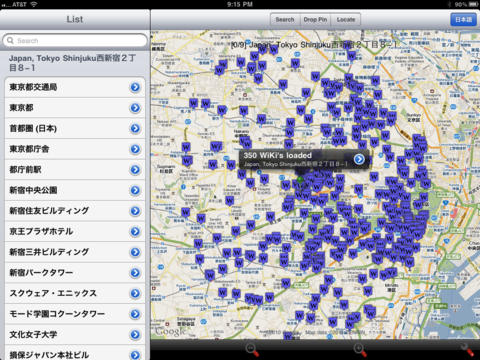The height and width of the screenshot is (360, 480).
Task: Select the Drop Pin segment
Action: 315,20
